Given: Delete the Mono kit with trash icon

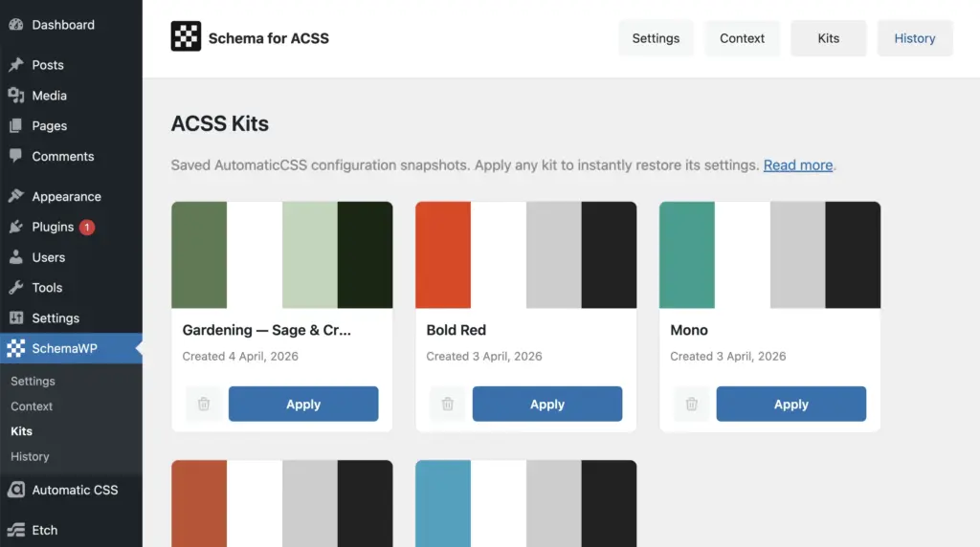Looking at the screenshot, I should 691,404.
